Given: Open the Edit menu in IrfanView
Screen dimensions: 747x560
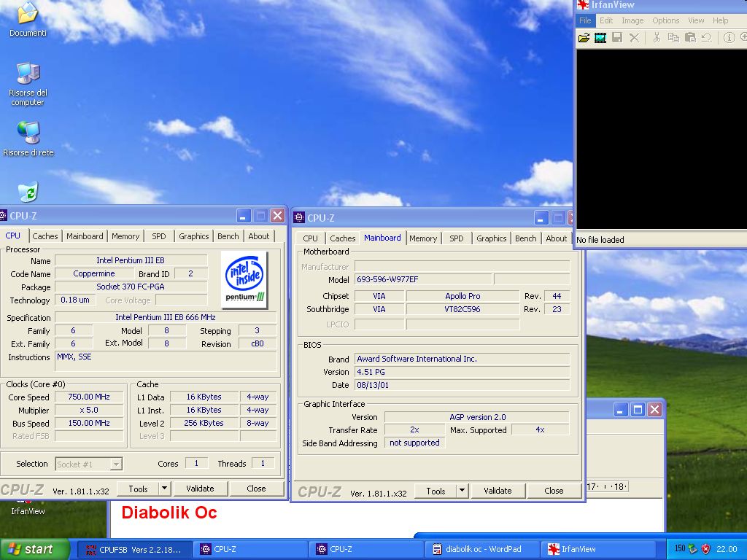Looking at the screenshot, I should click(x=606, y=20).
